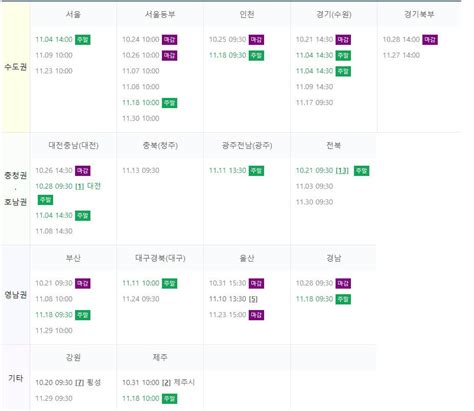The width and height of the screenshot is (474, 411).
Task: Choose 경남 11.18 09:30 weekend date
Action: [314, 299]
